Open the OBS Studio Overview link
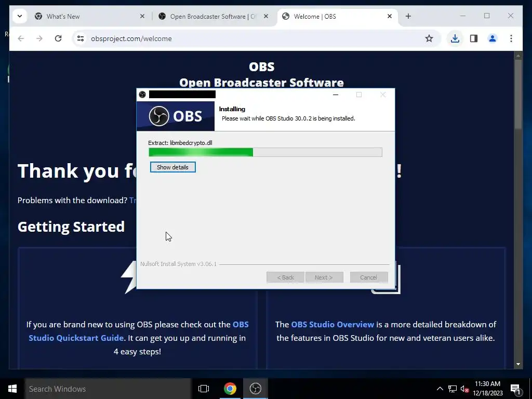 [x=332, y=324]
